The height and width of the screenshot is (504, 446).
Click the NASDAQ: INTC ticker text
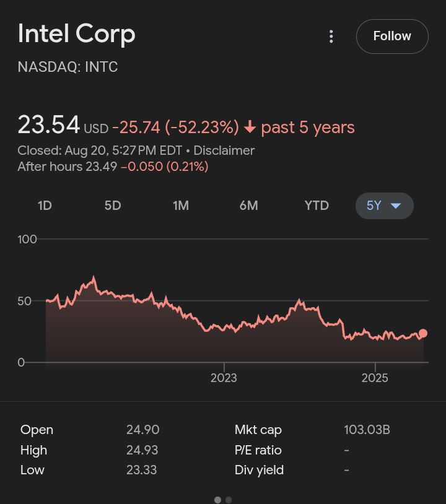tap(68, 67)
